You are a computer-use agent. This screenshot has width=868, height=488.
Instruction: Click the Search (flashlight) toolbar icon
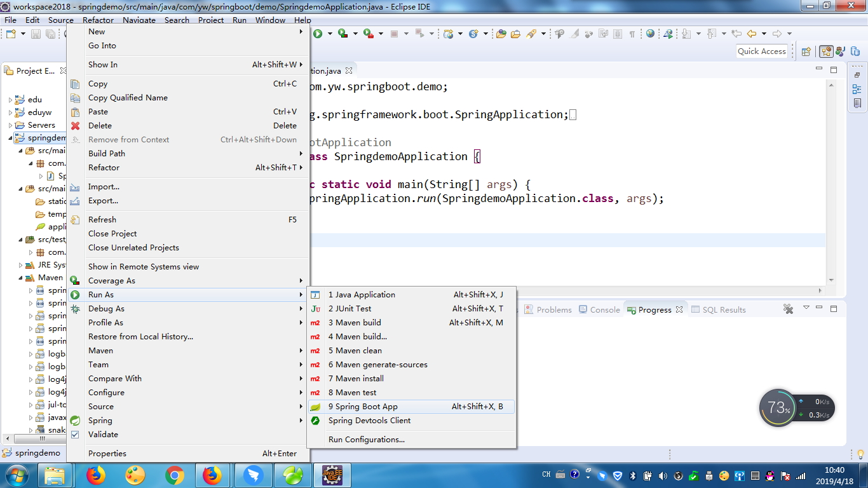532,34
